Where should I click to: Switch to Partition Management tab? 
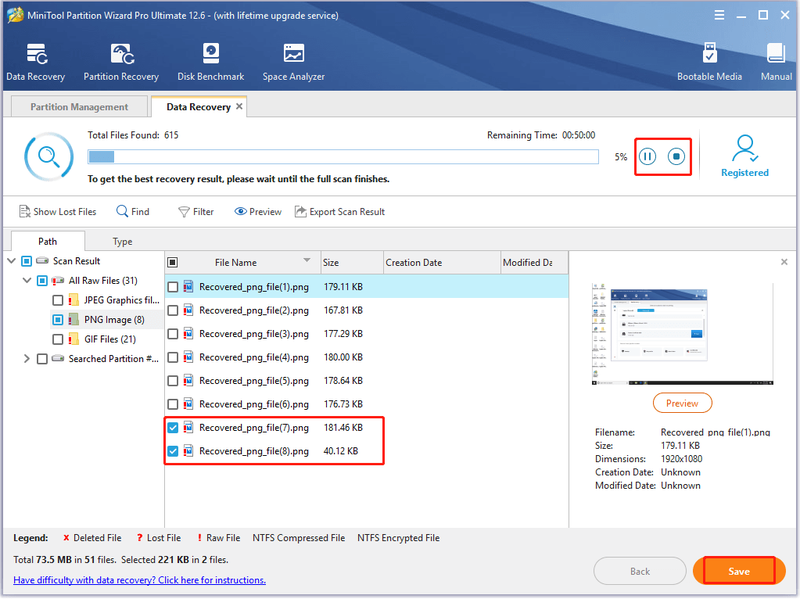click(79, 107)
